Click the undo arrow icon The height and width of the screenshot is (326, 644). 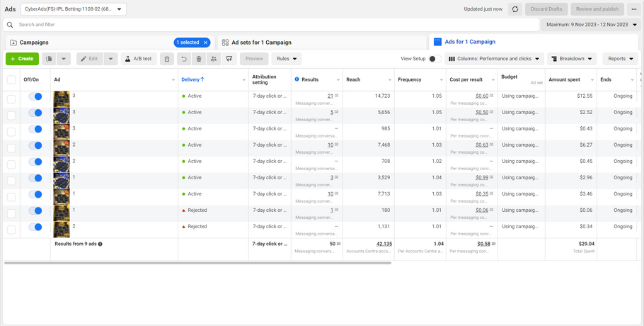tap(184, 59)
